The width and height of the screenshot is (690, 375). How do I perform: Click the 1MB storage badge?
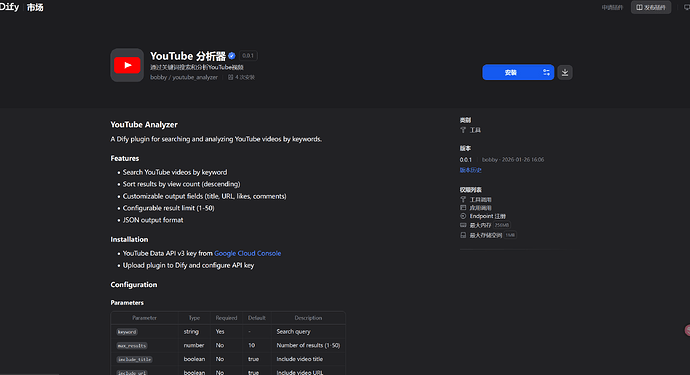[x=510, y=235]
